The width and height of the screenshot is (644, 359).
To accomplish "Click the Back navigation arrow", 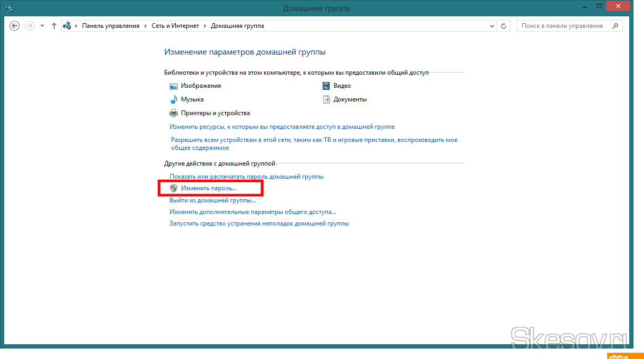I will point(15,26).
